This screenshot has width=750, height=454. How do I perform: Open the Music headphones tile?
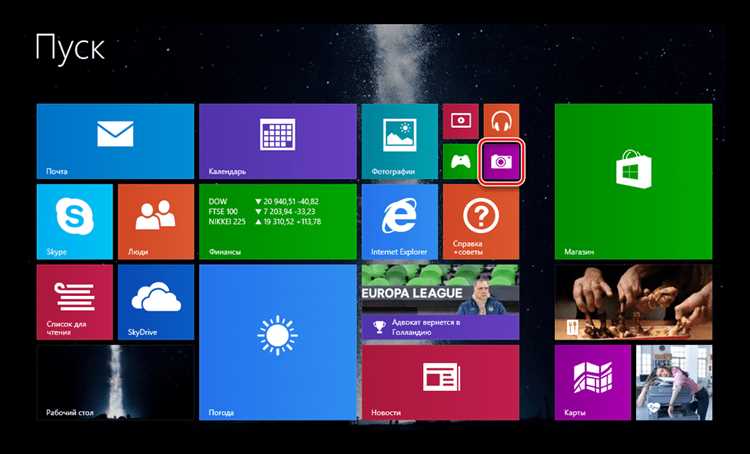click(x=500, y=120)
